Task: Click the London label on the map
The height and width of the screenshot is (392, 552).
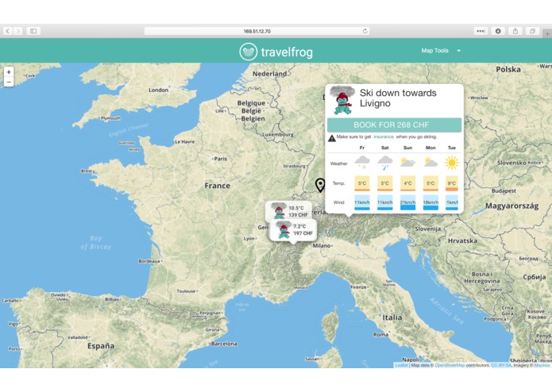Action: tap(158, 90)
